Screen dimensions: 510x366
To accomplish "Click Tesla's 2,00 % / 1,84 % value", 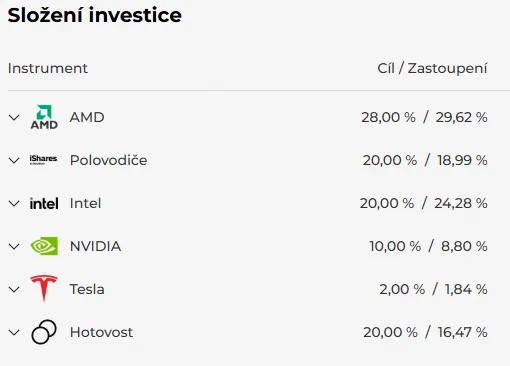I will (433, 289).
